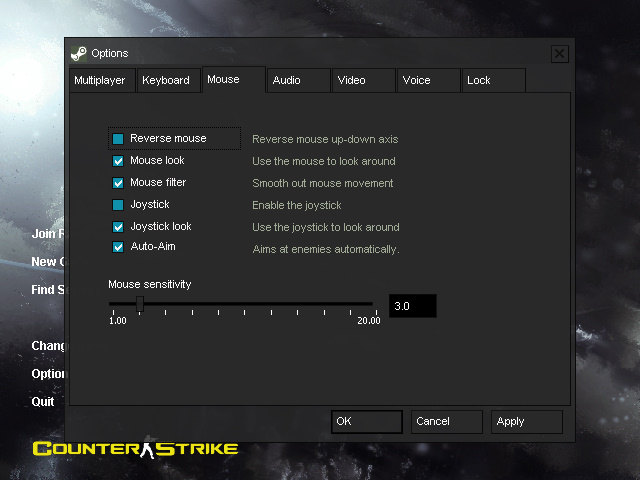The height and width of the screenshot is (480, 640).
Task: Click the Mouse tab
Action: coord(233,80)
